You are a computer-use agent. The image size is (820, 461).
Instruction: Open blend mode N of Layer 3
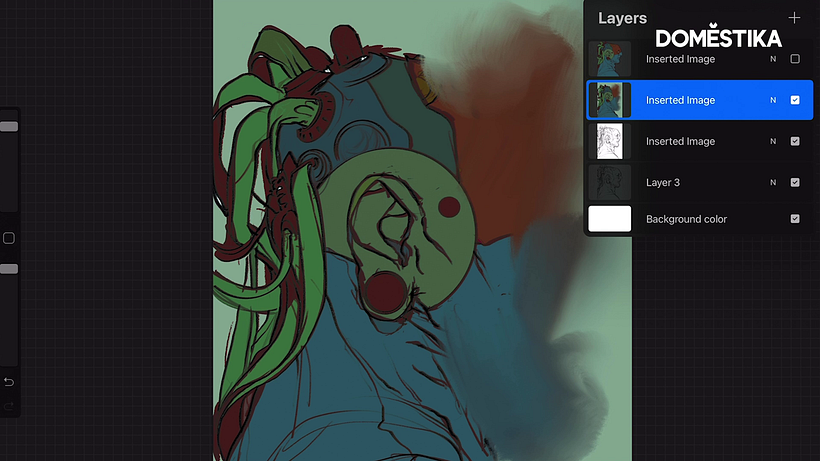[x=773, y=182]
